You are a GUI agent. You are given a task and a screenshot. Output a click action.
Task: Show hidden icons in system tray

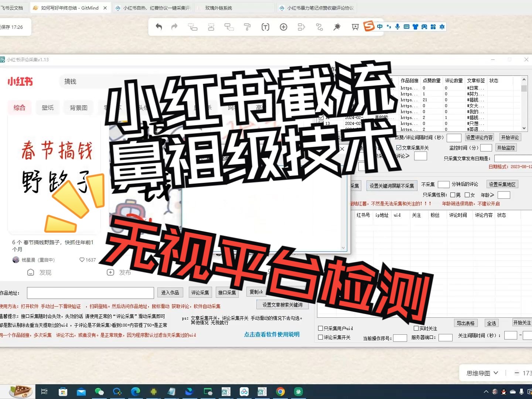coord(486,392)
